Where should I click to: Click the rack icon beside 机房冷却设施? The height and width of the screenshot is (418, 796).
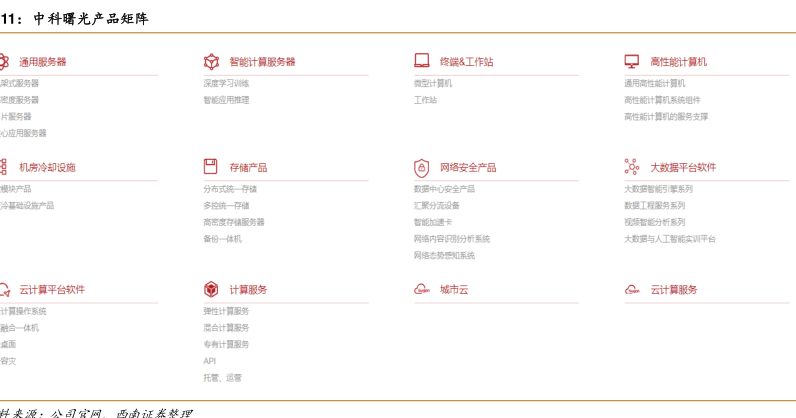(3, 167)
